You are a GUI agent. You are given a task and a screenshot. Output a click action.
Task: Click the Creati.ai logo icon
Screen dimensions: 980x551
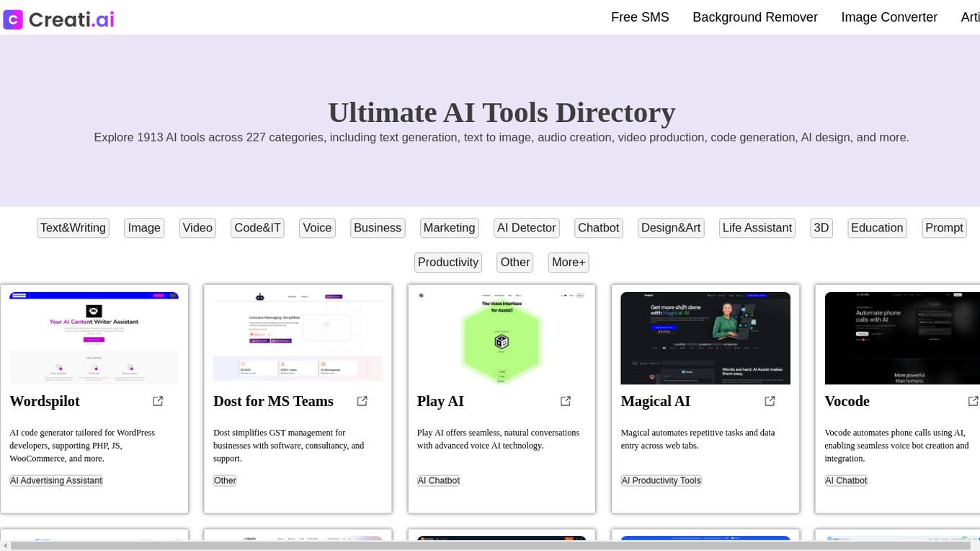tap(13, 19)
